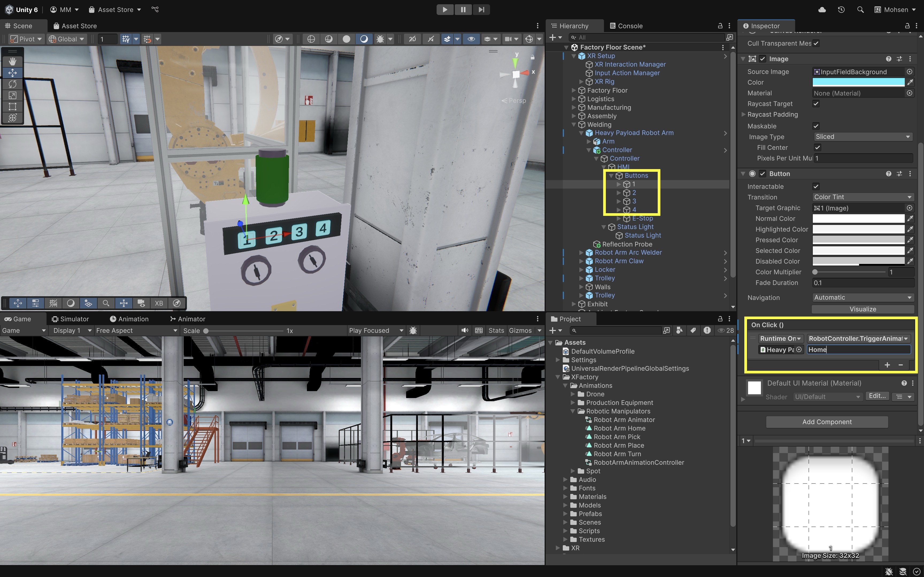
Task: Switch to the Console tab
Action: (x=626, y=26)
